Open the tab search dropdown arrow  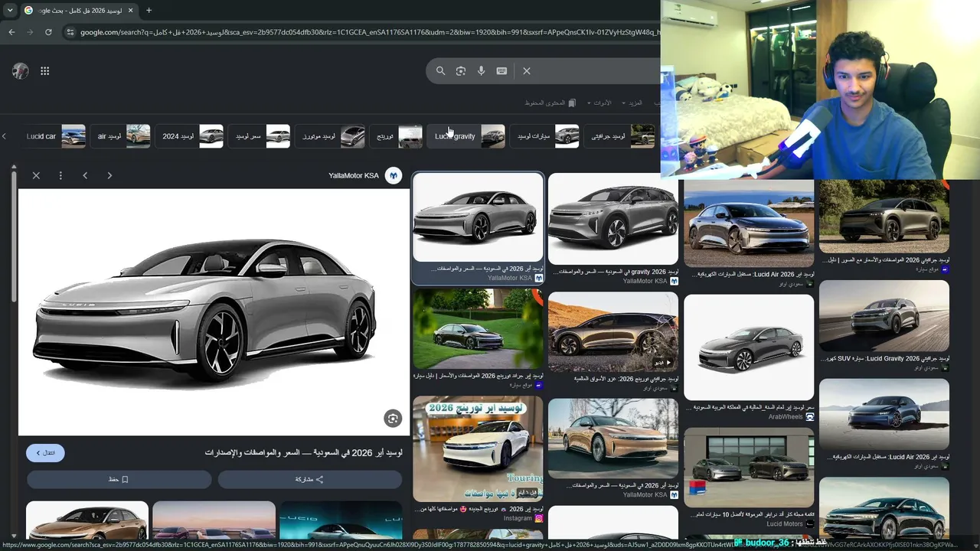(10, 11)
